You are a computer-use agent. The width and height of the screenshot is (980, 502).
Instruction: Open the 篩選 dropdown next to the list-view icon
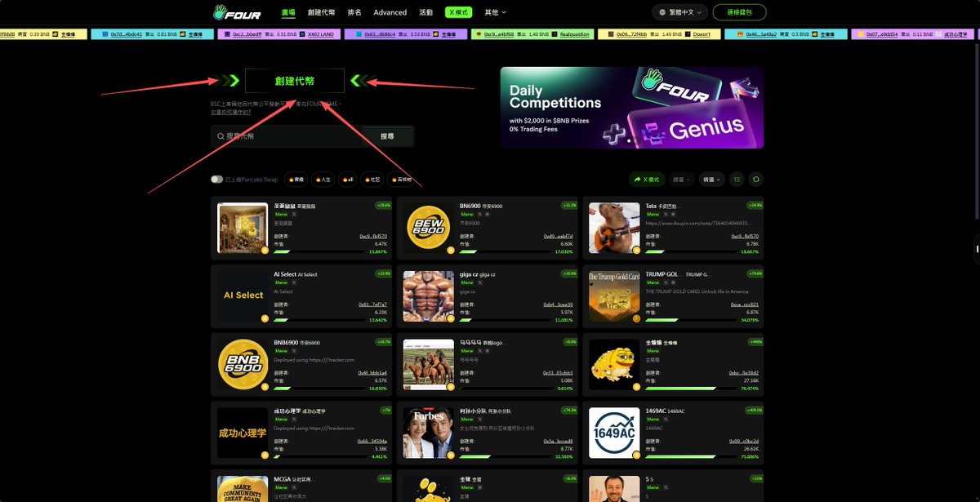coord(711,179)
